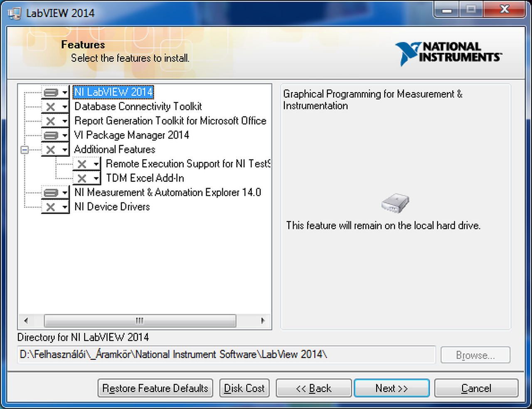The height and width of the screenshot is (409, 532).
Task: Open Disk Cost dialog
Action: coord(244,388)
